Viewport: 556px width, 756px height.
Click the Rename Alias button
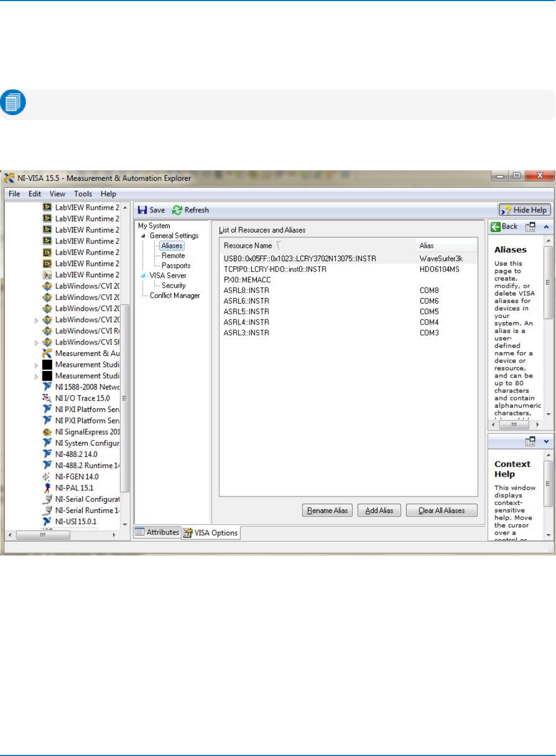(327, 510)
